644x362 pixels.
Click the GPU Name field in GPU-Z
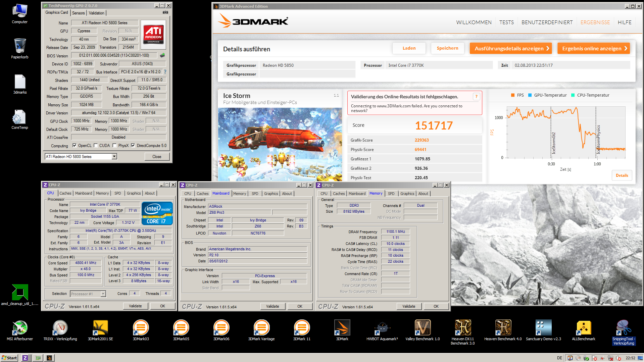105,23
